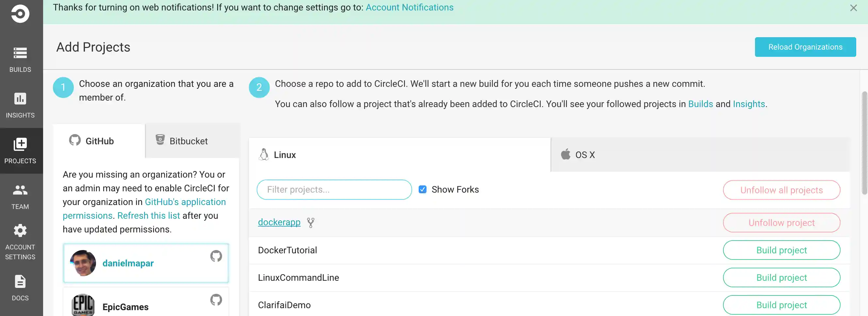This screenshot has height=316, width=868.
Task: Open the Docs document icon
Action: tap(20, 282)
